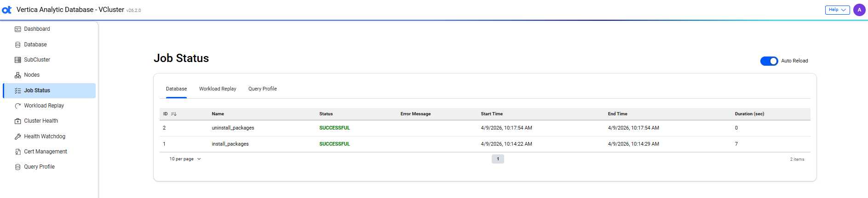
Task: Click SUCCESSFUL status of uninstall_packages row
Action: click(x=334, y=128)
